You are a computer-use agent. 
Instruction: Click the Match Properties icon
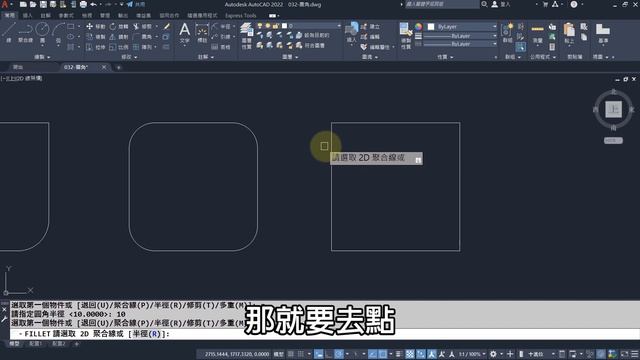(406, 30)
